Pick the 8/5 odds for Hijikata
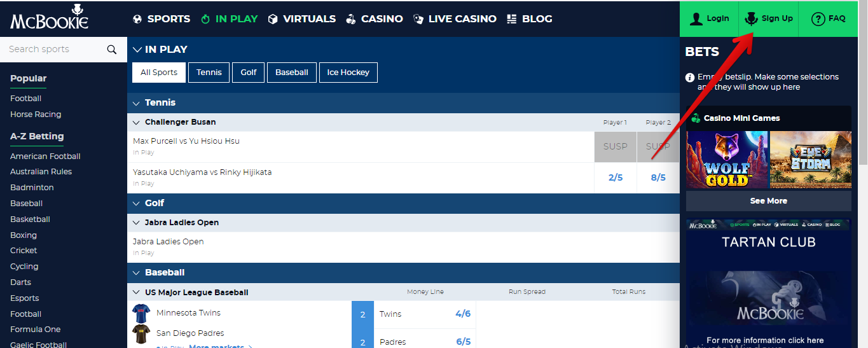Image resolution: width=868 pixels, height=348 pixels. pyautogui.click(x=658, y=178)
